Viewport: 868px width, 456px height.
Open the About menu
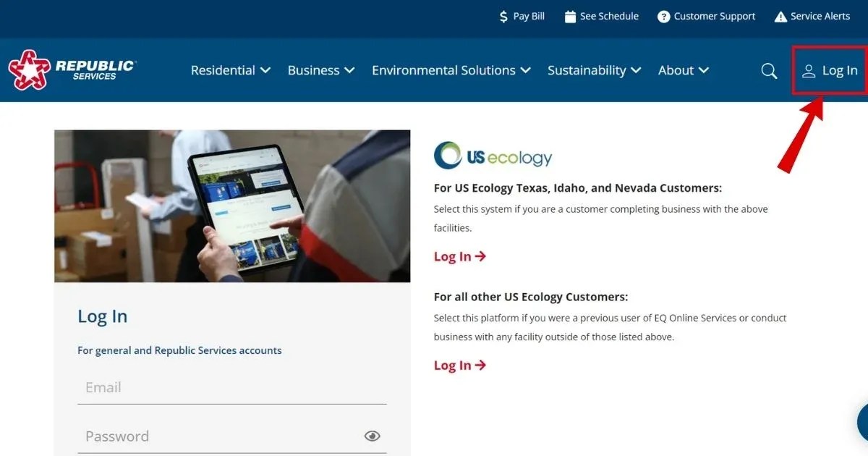683,70
